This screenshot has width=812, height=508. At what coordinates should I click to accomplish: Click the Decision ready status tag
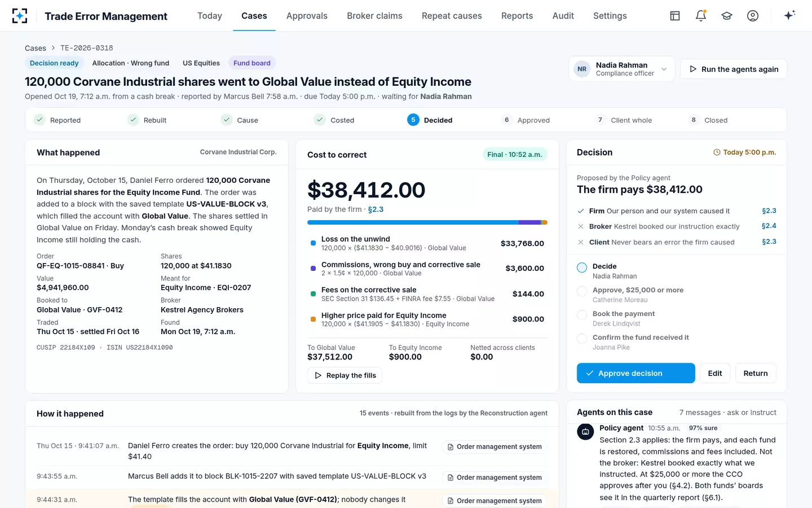(54, 63)
